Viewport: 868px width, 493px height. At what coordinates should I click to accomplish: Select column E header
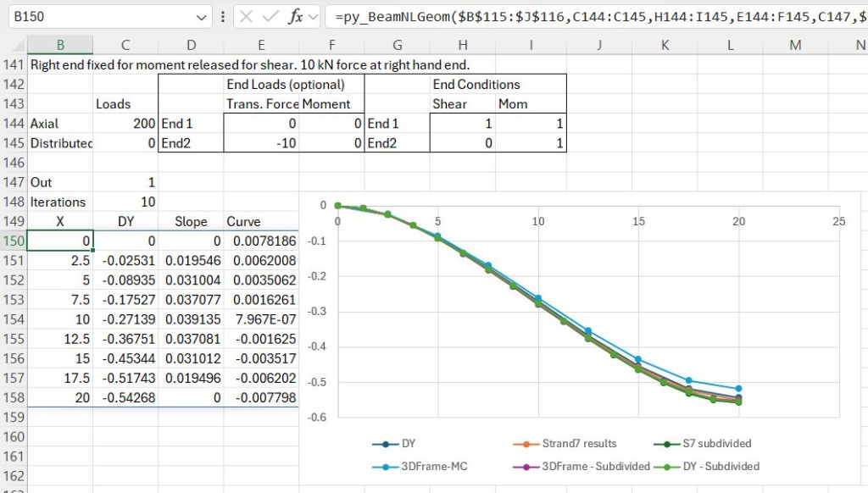[261, 45]
